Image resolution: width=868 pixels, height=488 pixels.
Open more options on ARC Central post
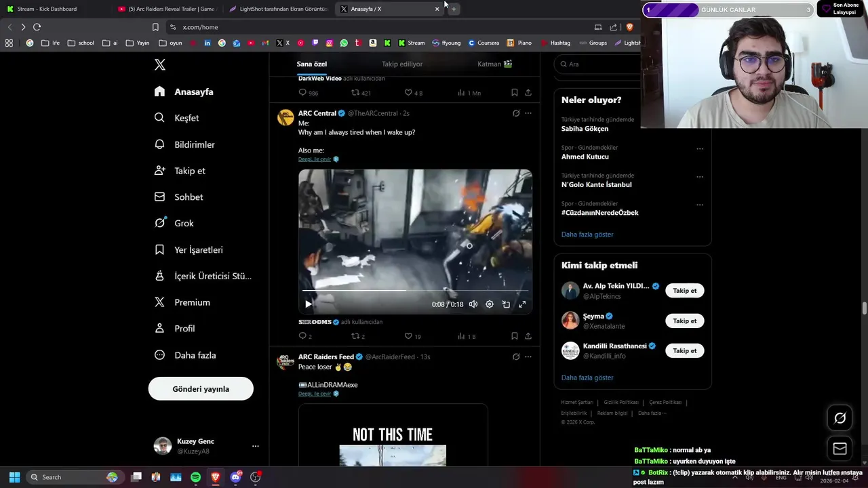pos(528,113)
